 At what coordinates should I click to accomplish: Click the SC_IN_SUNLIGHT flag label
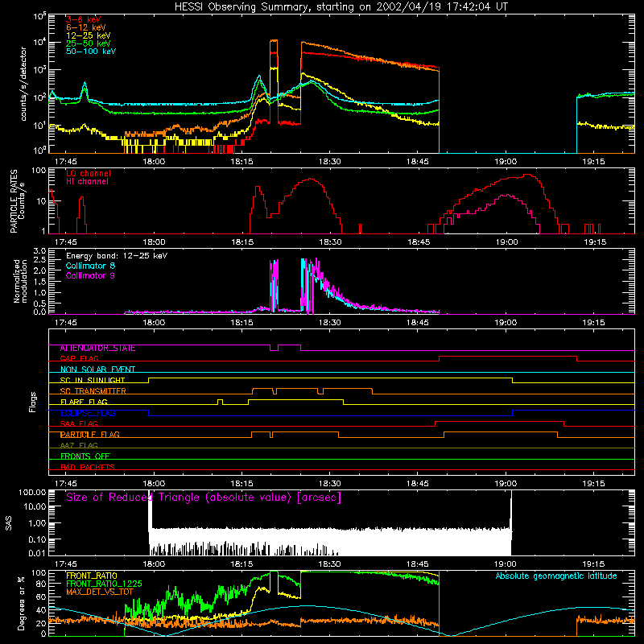[93, 380]
